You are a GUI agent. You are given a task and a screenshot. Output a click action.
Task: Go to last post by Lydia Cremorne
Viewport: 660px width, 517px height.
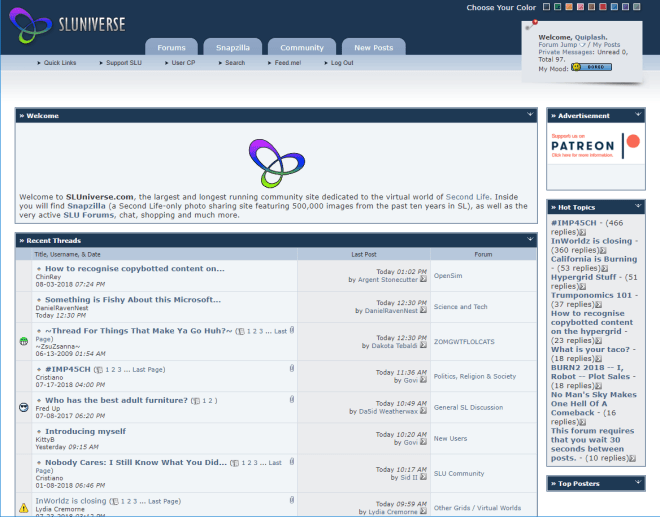(423, 512)
